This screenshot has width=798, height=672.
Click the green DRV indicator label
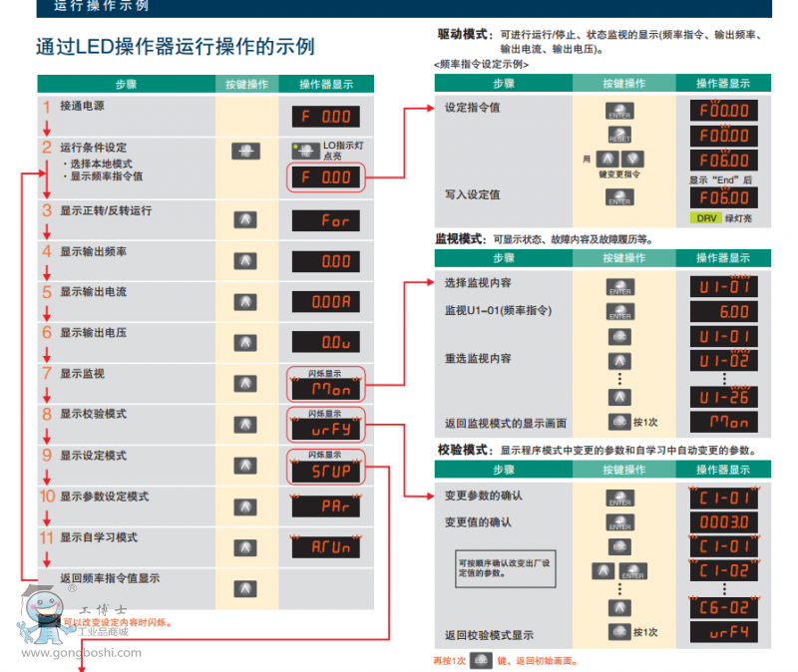(x=706, y=217)
